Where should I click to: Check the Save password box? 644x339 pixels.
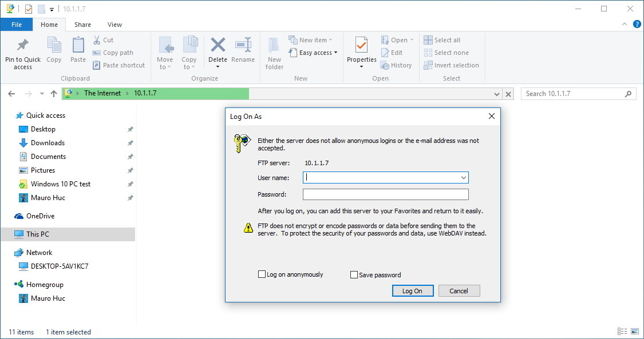pyautogui.click(x=354, y=275)
